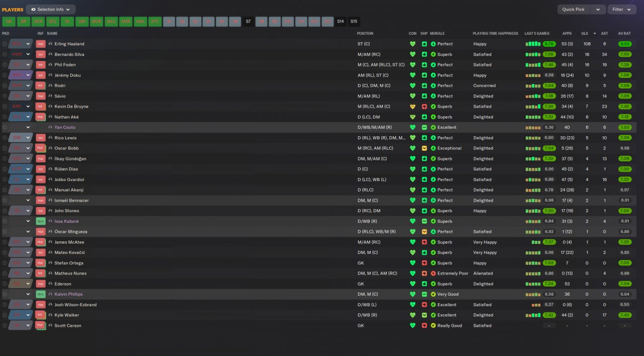This screenshot has height=356, width=644.
Task: Click Nathan Aké's condition heart icon
Action: [x=413, y=117]
